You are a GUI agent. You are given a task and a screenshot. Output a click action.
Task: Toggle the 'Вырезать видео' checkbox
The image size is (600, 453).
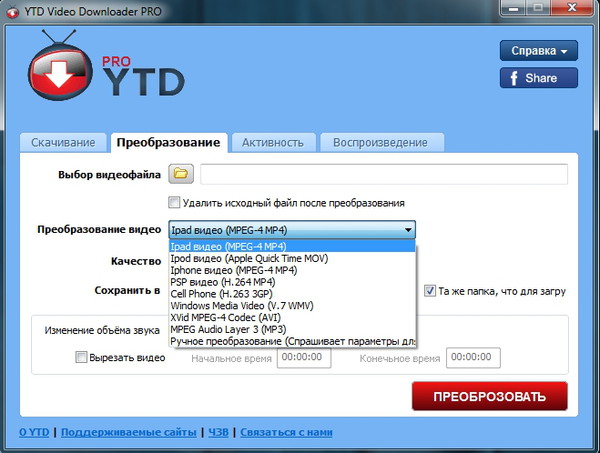[81, 358]
